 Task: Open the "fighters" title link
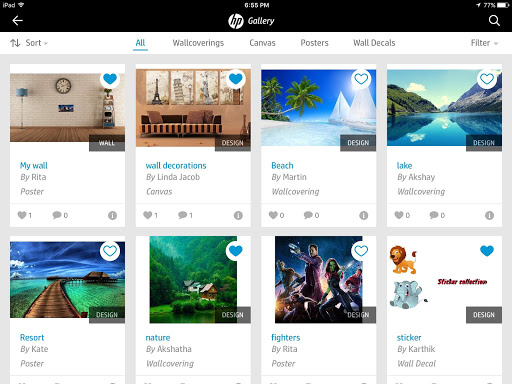tap(286, 338)
